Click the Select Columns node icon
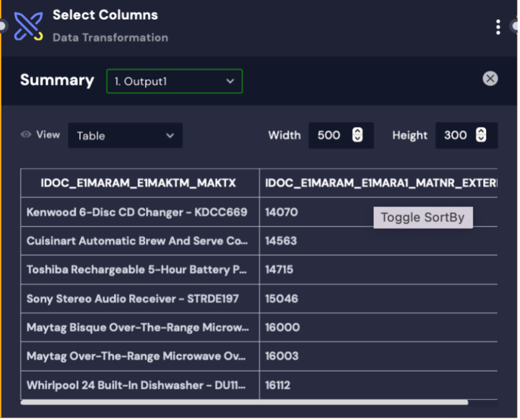Image resolution: width=520 pixels, height=420 pixels. (28, 26)
